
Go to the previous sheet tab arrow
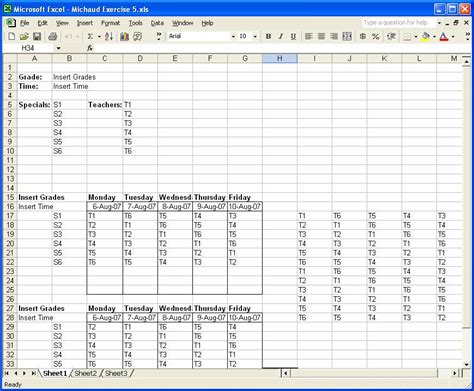click(x=16, y=373)
